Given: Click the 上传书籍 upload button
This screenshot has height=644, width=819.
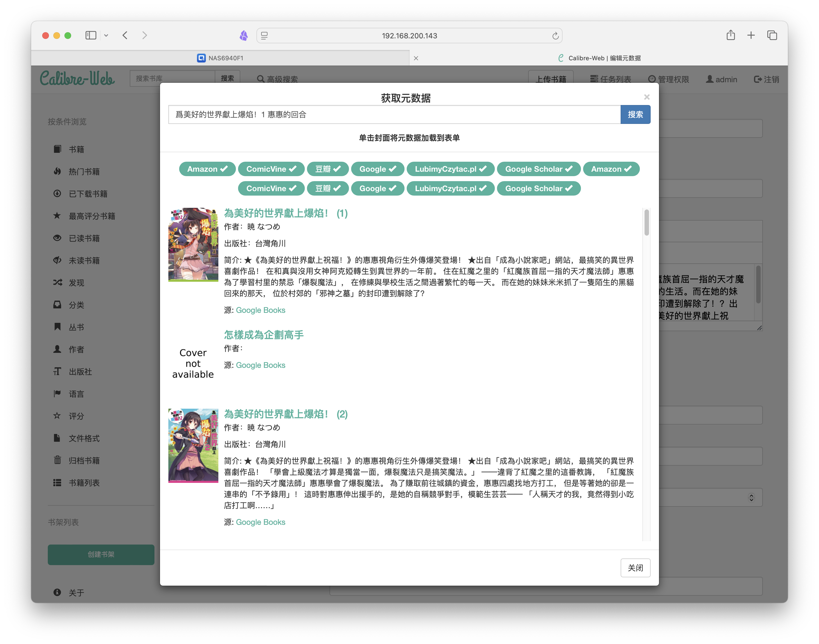Looking at the screenshot, I should [551, 79].
